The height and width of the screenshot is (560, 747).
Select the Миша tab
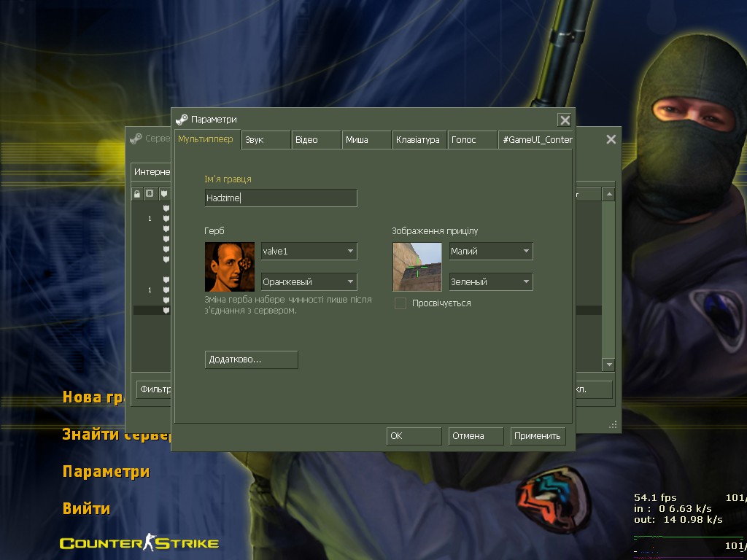(366, 140)
